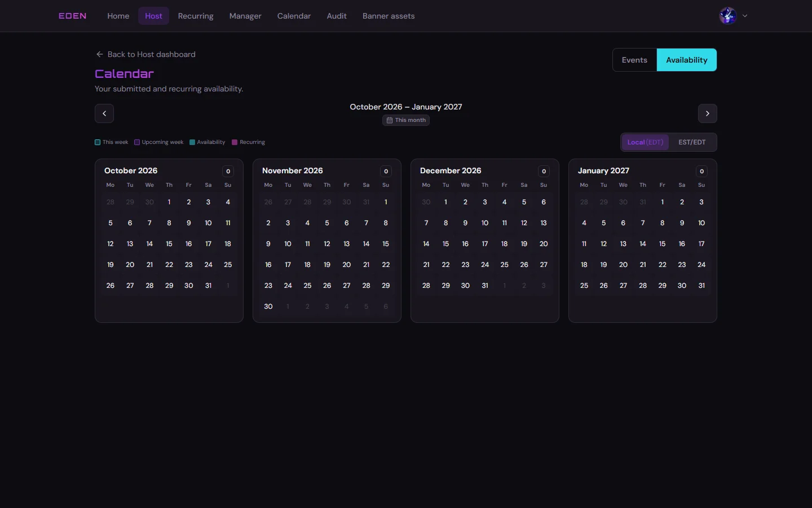Image resolution: width=812 pixels, height=508 pixels.
Task: Select December 31 in December 2026
Action: tap(485, 286)
